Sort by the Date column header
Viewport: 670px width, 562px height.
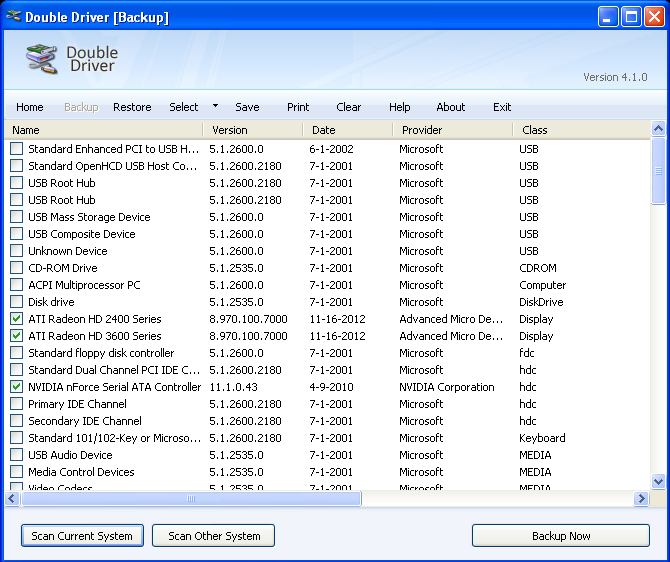tap(347, 129)
